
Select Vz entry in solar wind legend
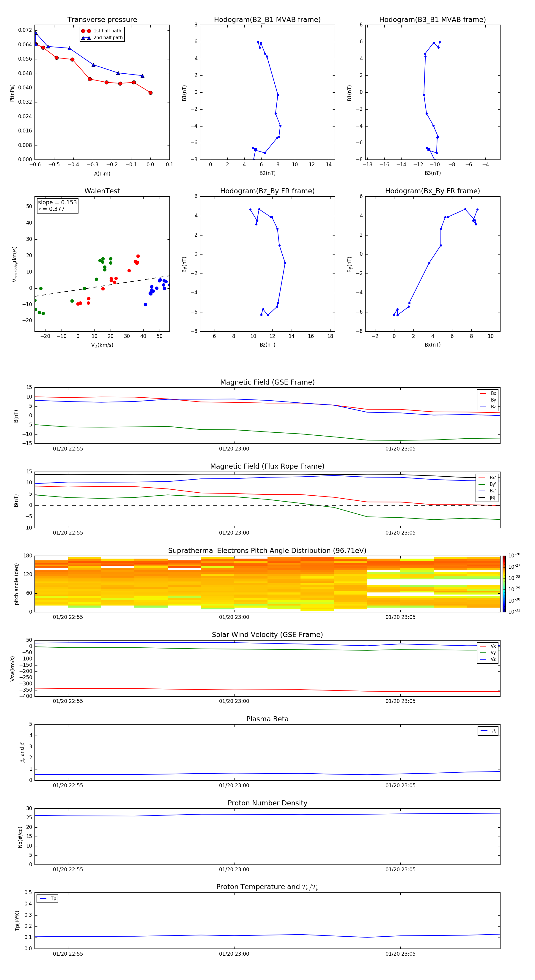[488, 659]
